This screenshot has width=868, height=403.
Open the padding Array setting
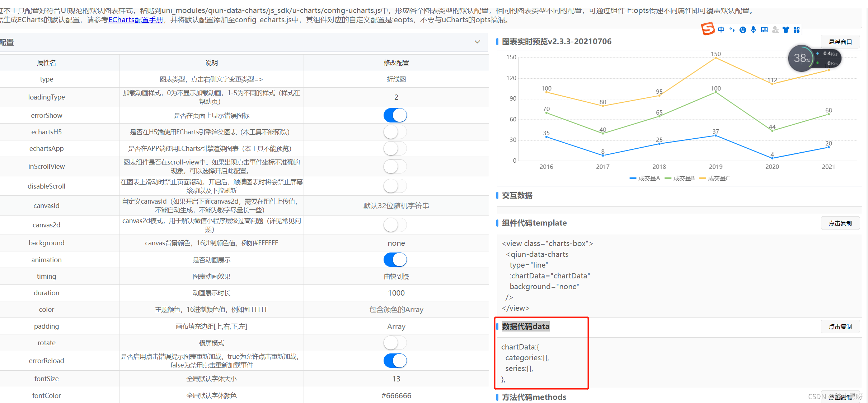pos(396,326)
